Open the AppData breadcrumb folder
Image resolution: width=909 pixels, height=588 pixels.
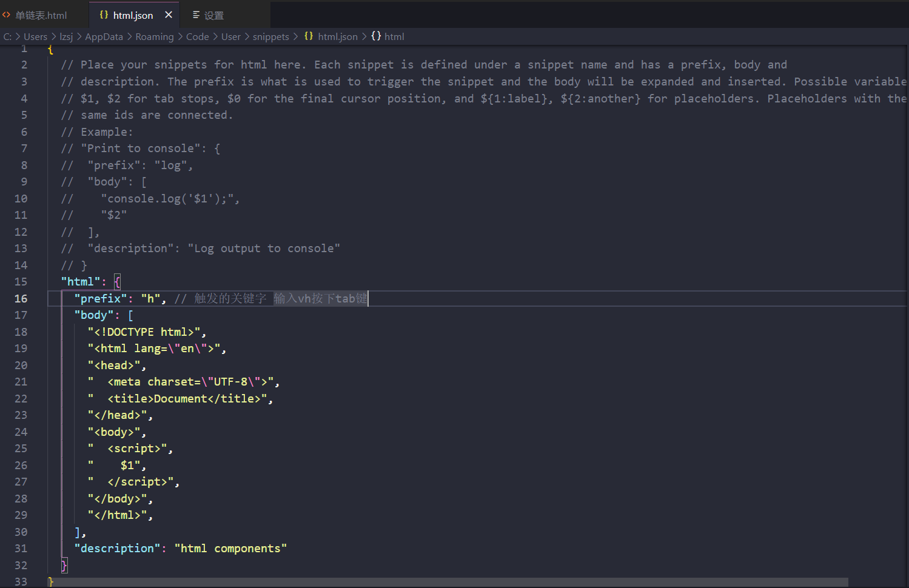tap(104, 36)
